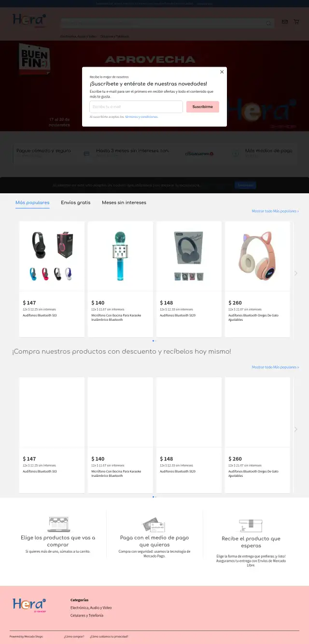The width and height of the screenshot is (309, 644).
Task: Open the pink cat-ear headphones product thumbnail
Action: click(257, 256)
